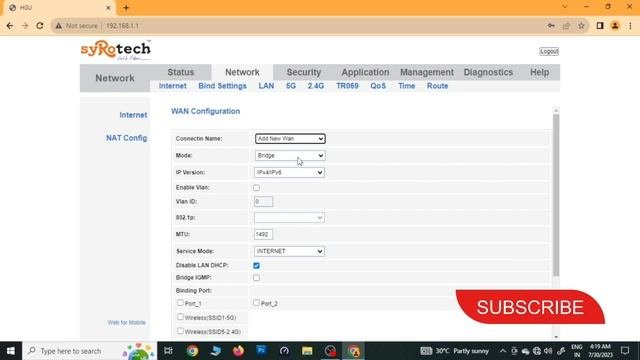Check the Port_1 binding checkbox
Viewport: 640px width, 360px height.
tap(180, 303)
